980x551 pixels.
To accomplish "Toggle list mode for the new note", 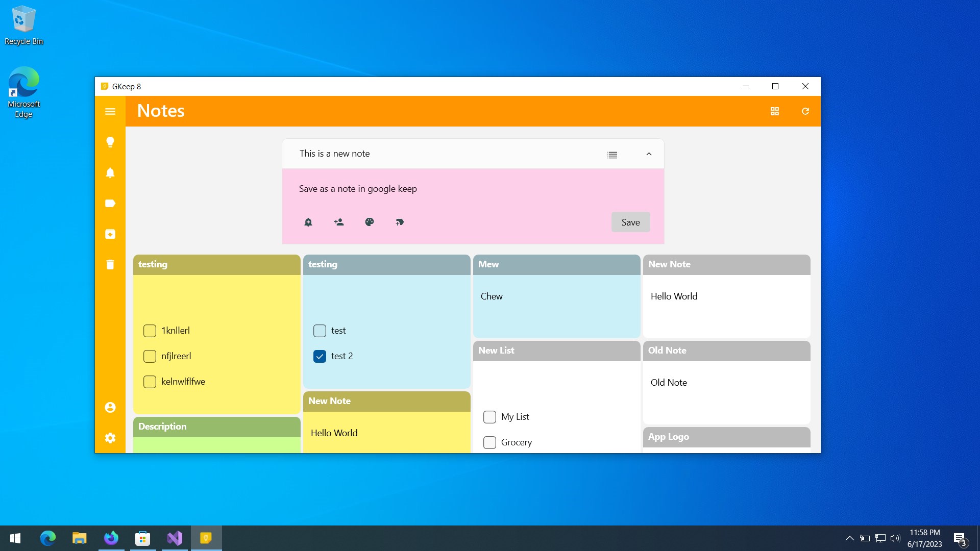I will coord(612,155).
